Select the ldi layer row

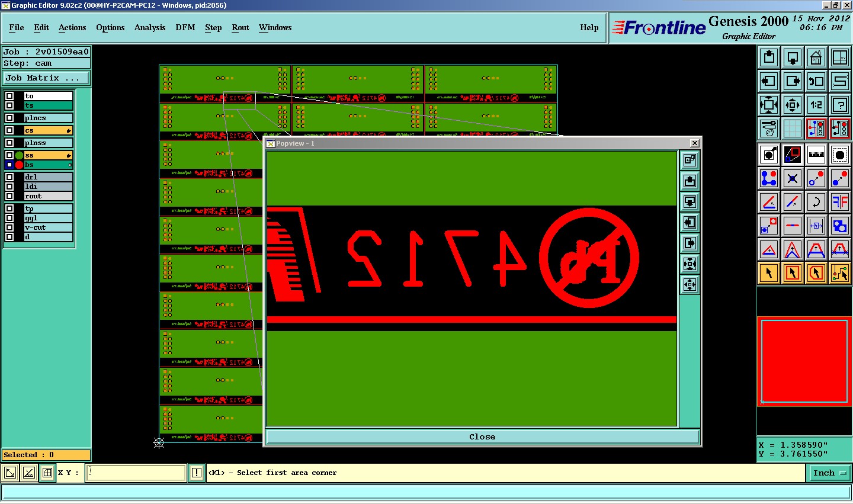(x=48, y=187)
